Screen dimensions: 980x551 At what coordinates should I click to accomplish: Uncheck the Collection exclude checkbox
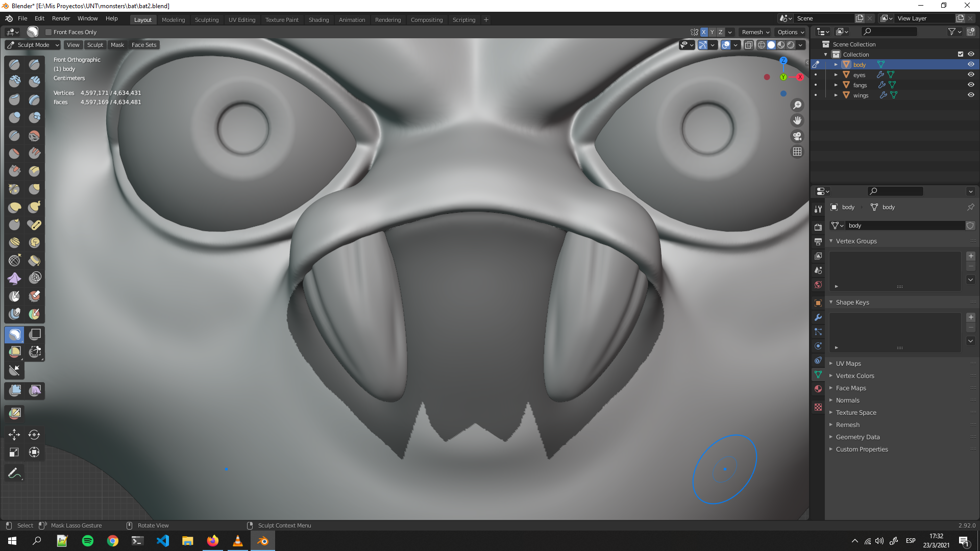(961, 55)
